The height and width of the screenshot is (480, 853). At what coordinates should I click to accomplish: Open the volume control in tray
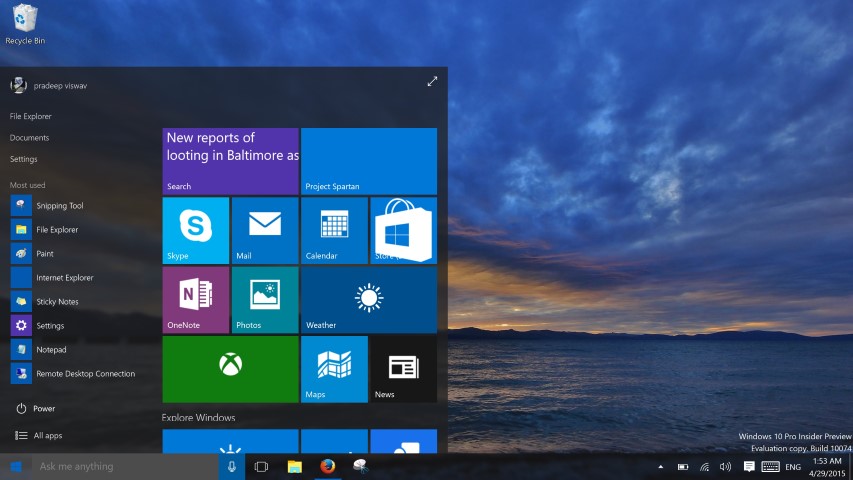coord(725,467)
